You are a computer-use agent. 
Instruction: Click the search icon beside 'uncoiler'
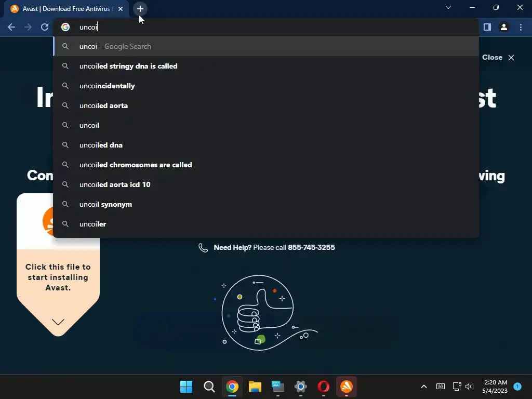(65, 224)
